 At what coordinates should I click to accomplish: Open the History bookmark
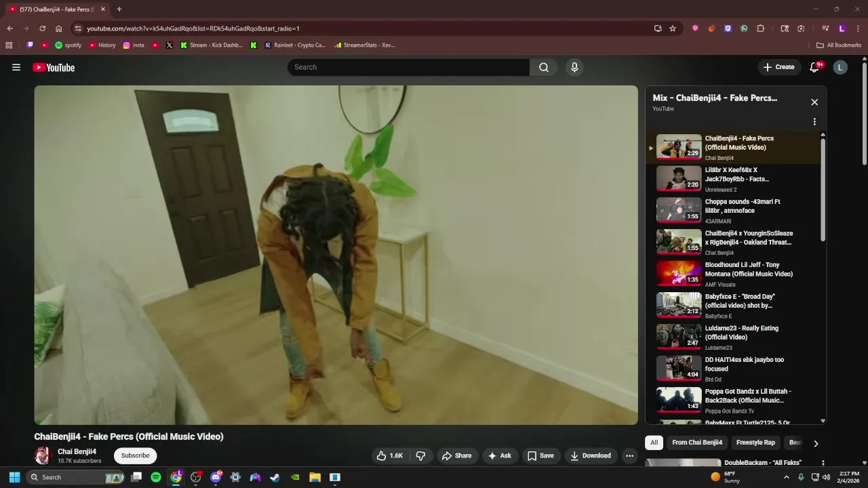click(102, 45)
